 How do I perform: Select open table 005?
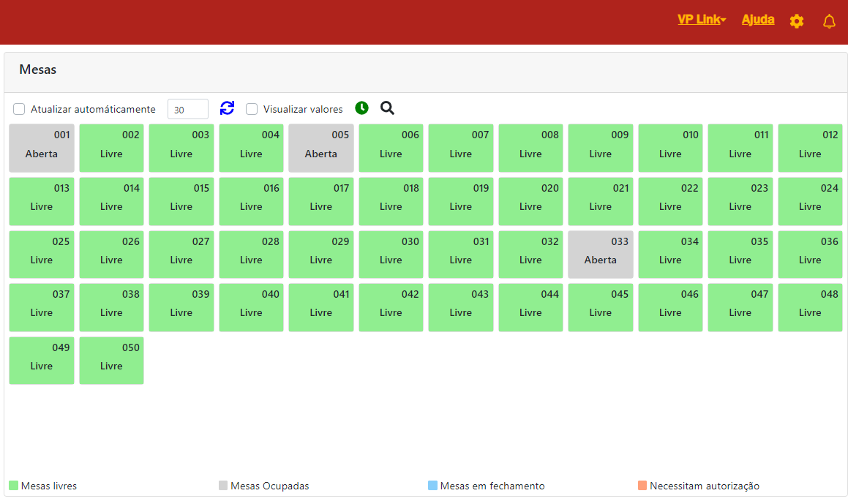click(320, 148)
